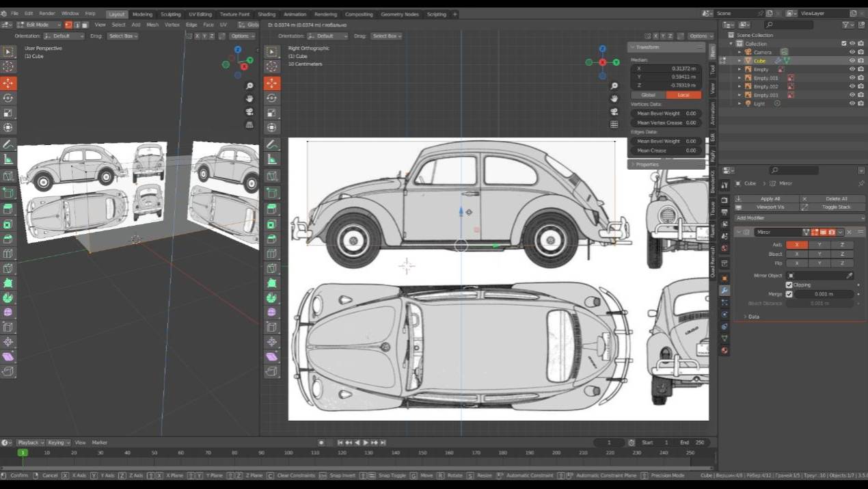Toggle the Clipping checkbox

coord(789,285)
